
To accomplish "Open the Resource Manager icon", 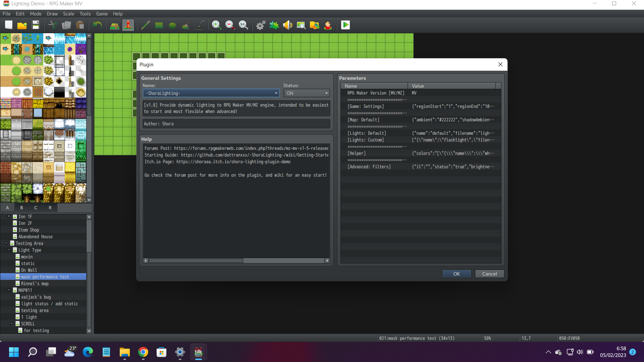I will [315, 25].
